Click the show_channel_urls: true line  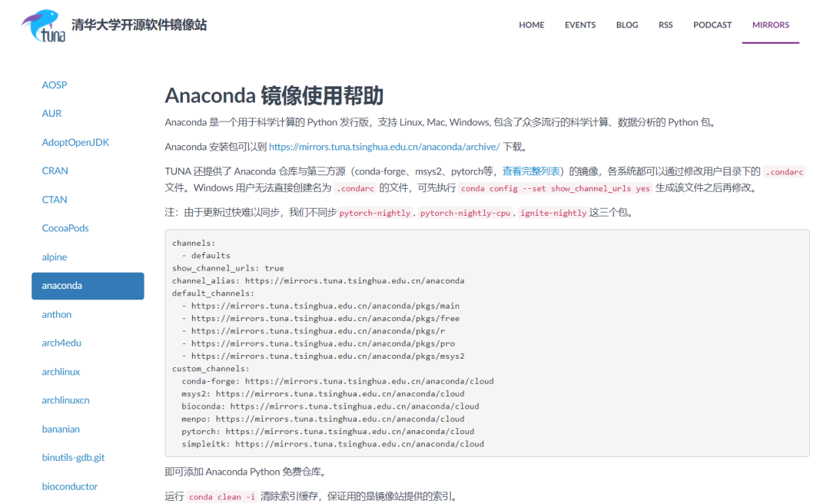click(228, 268)
